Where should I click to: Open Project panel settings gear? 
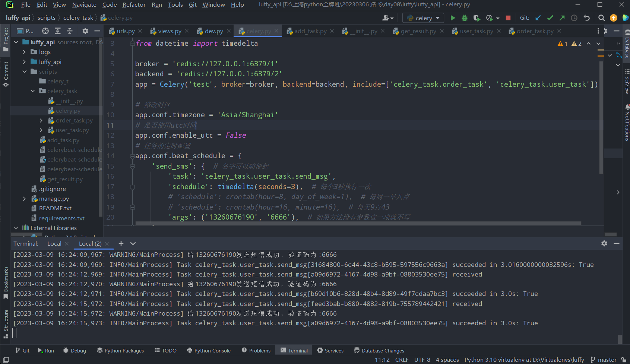click(85, 31)
